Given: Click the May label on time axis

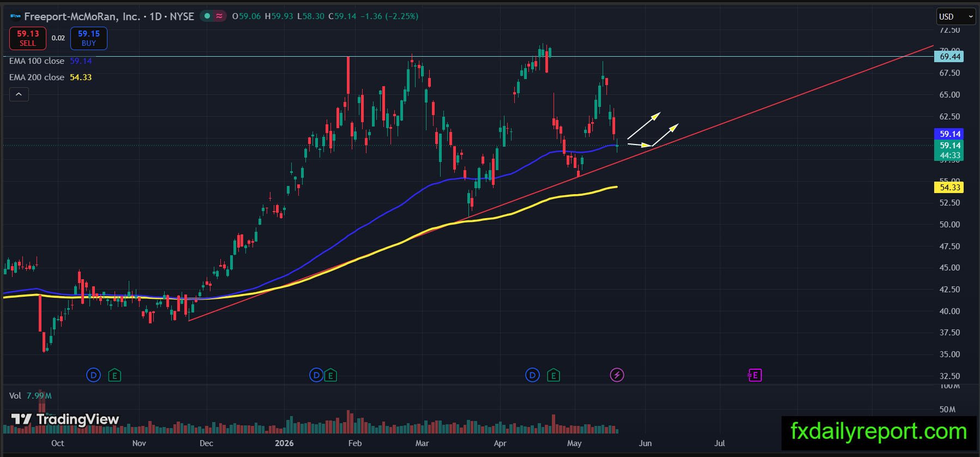Looking at the screenshot, I should point(574,443).
